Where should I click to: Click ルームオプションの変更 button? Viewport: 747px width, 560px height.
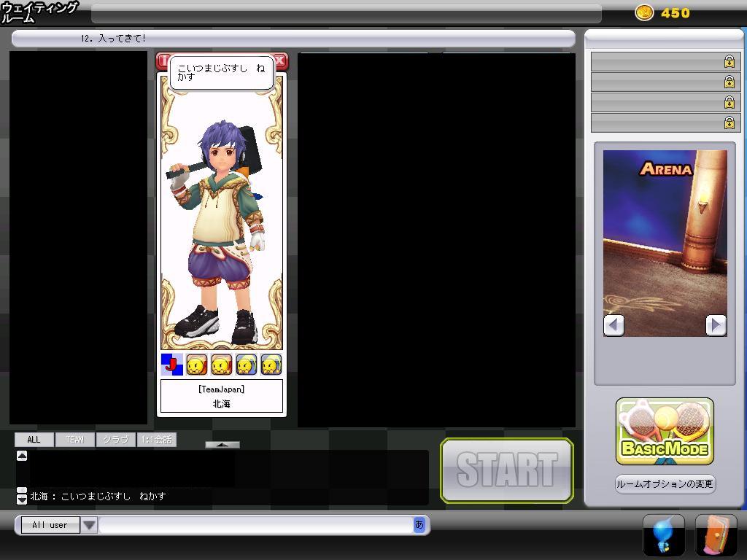coord(665,484)
